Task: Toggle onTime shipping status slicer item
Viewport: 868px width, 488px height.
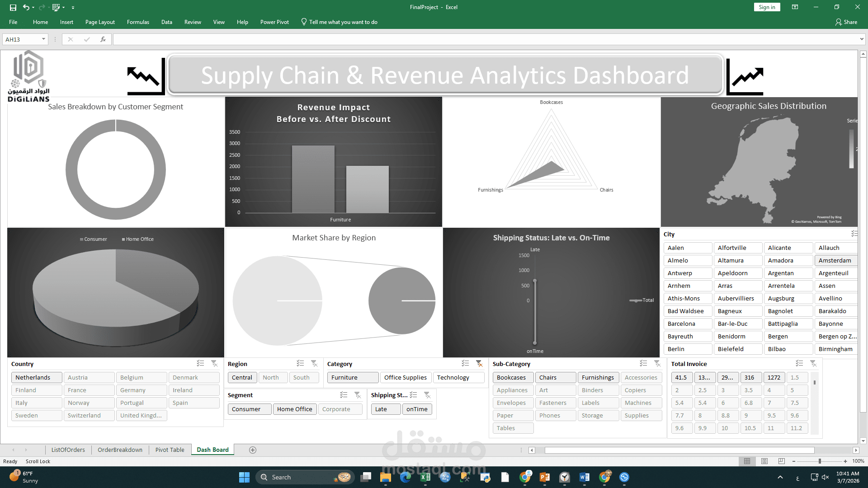Action: (416, 409)
